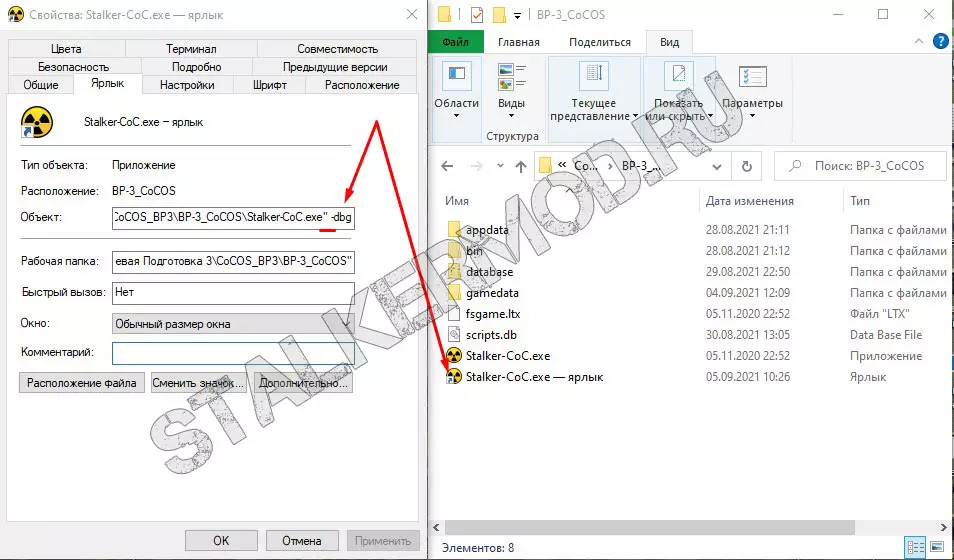The height and width of the screenshot is (560, 954).
Task: Open the Настройки properties tab
Action: click(x=187, y=85)
